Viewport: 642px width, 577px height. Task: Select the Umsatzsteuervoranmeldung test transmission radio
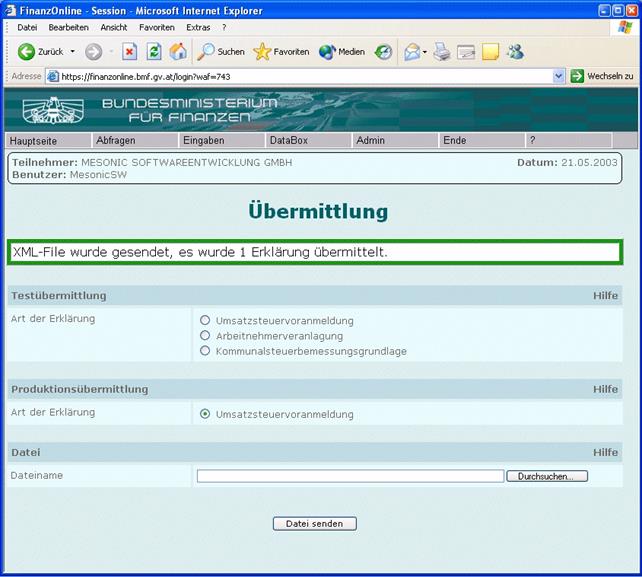click(x=205, y=320)
